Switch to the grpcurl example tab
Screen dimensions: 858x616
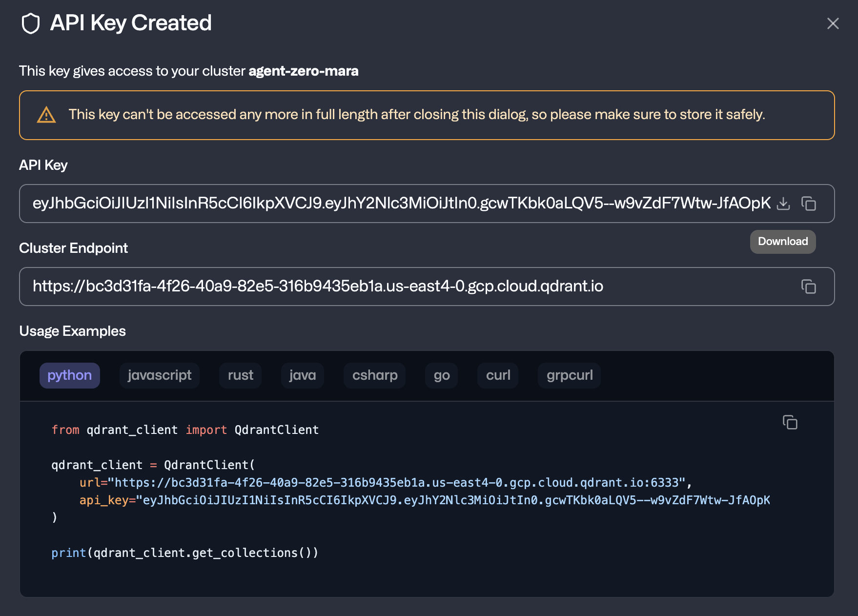point(570,375)
